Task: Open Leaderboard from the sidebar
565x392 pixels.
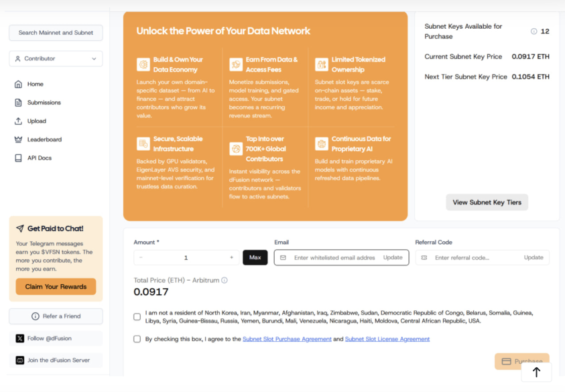Action: coord(44,139)
